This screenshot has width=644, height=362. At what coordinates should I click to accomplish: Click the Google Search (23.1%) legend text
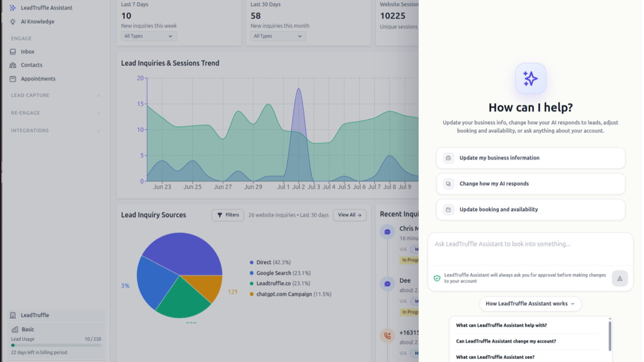point(283,273)
